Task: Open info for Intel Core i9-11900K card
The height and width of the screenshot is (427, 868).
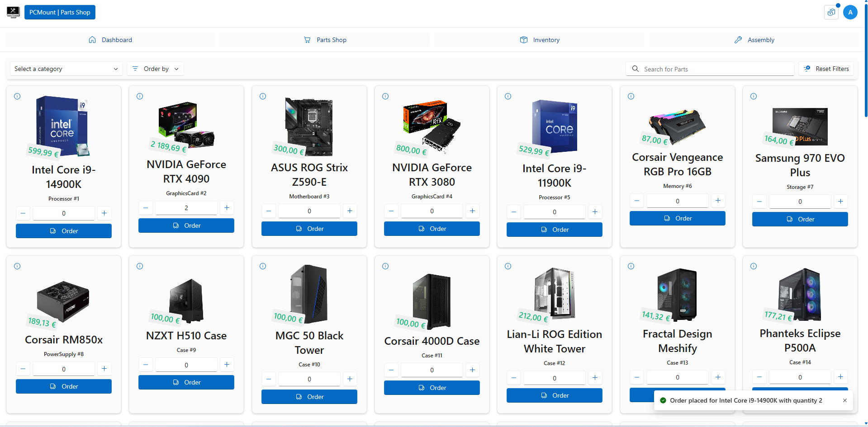Action: point(508,96)
